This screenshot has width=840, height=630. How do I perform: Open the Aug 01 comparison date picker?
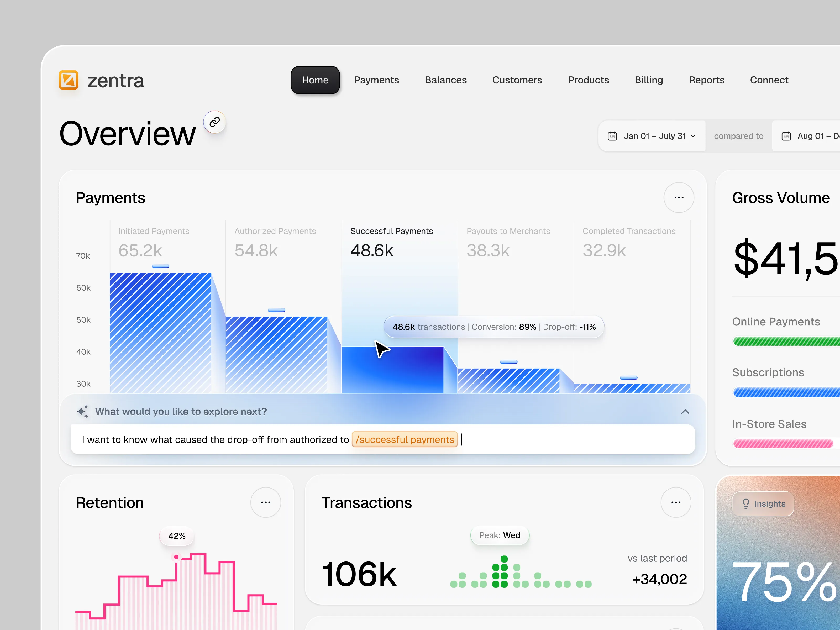click(x=809, y=136)
